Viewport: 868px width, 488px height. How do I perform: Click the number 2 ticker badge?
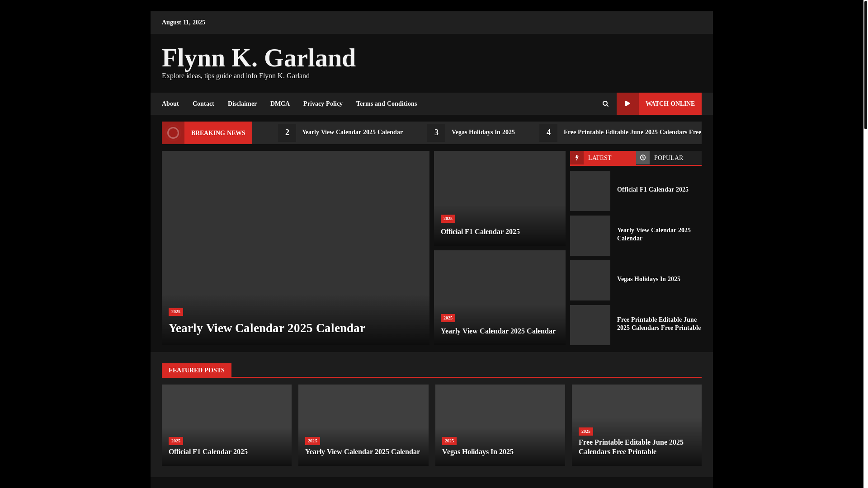(287, 133)
